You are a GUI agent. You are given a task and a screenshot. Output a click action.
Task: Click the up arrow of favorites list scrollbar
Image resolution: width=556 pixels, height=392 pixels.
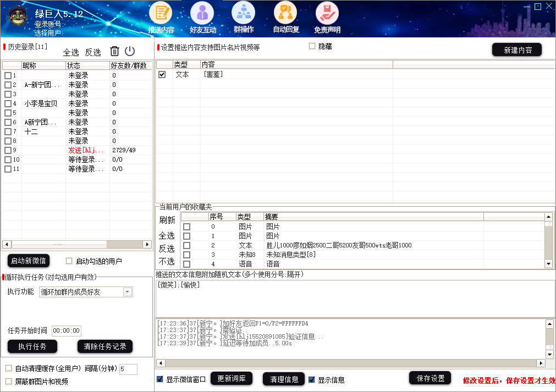548,217
